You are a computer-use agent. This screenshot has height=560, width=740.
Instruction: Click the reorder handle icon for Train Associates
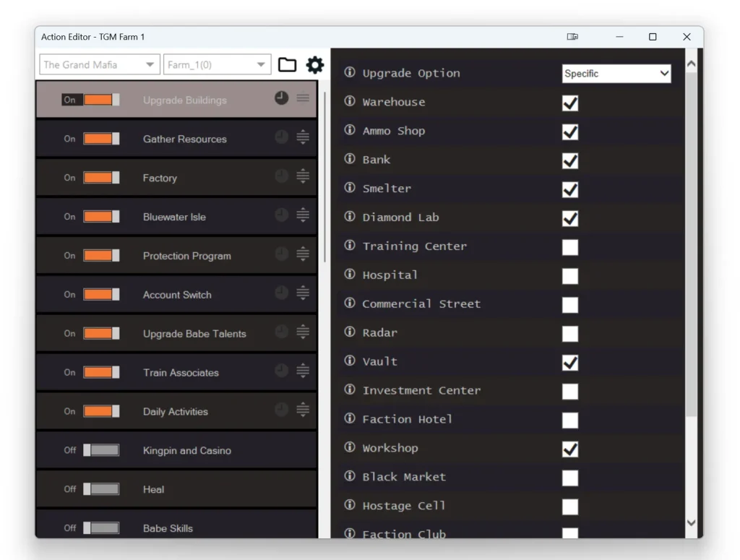point(303,371)
